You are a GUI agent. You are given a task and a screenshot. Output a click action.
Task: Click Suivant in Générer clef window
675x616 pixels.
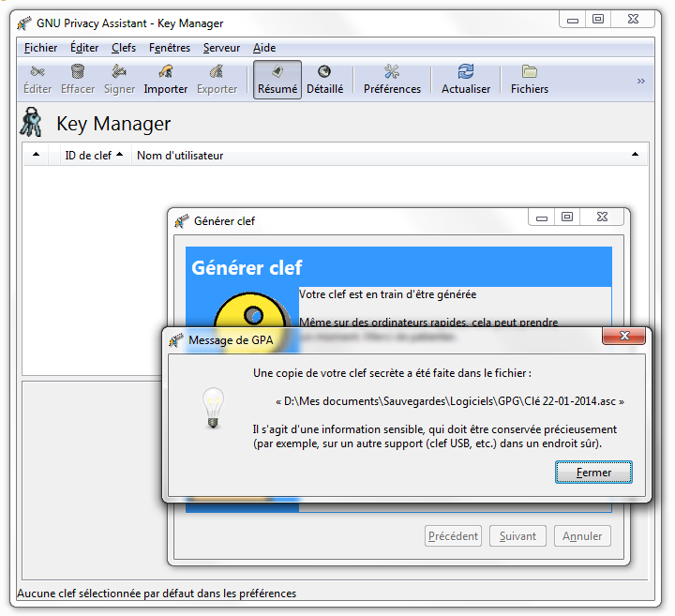517,536
